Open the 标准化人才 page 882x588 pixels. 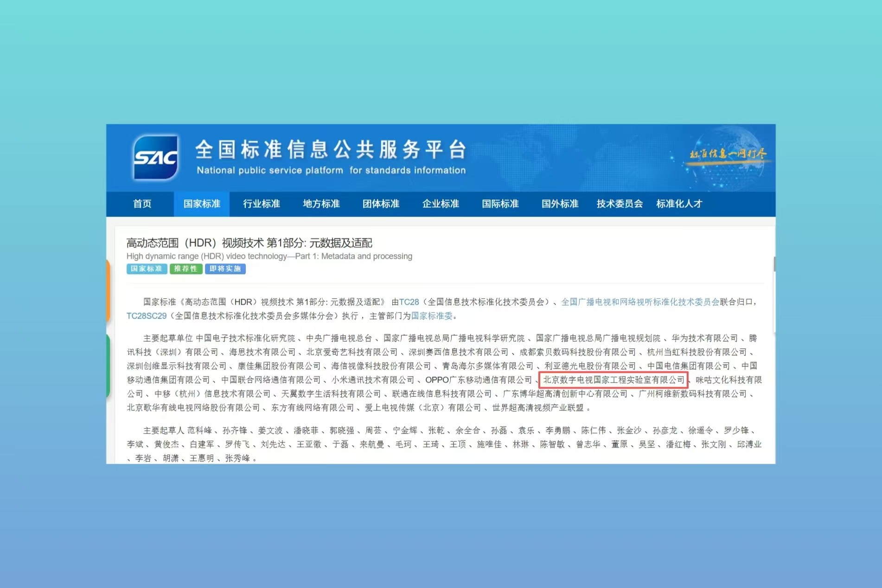[x=679, y=204]
